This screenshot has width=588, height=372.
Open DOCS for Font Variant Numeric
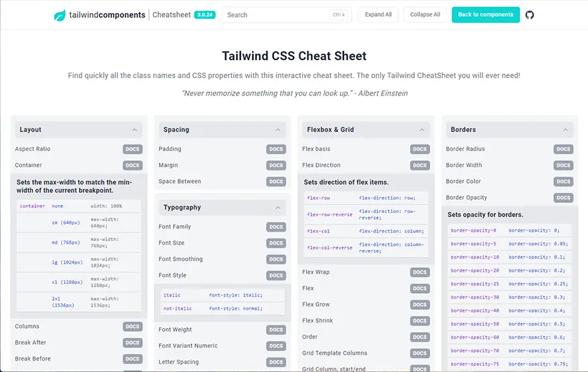276,346
